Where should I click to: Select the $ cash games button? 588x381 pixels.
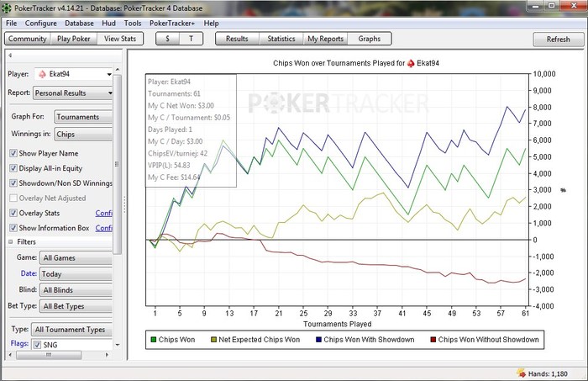click(x=167, y=39)
